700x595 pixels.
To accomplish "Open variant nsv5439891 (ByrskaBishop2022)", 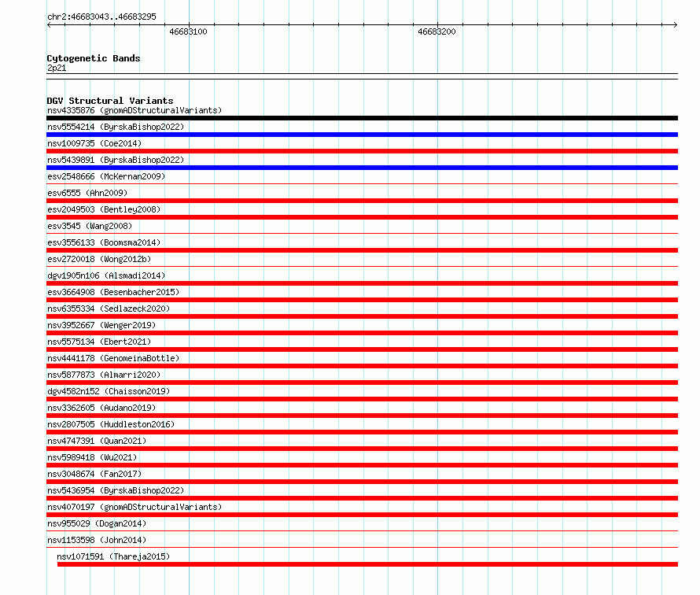I will click(116, 160).
